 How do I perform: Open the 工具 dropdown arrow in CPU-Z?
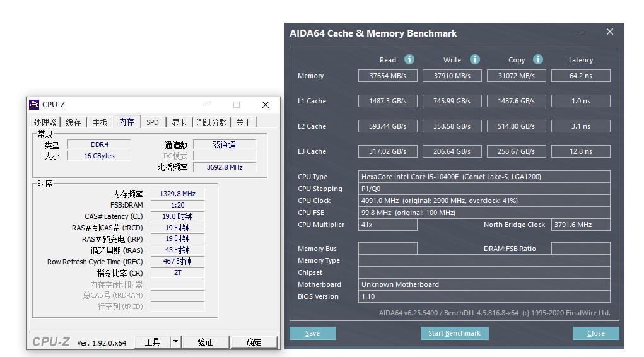(176, 341)
